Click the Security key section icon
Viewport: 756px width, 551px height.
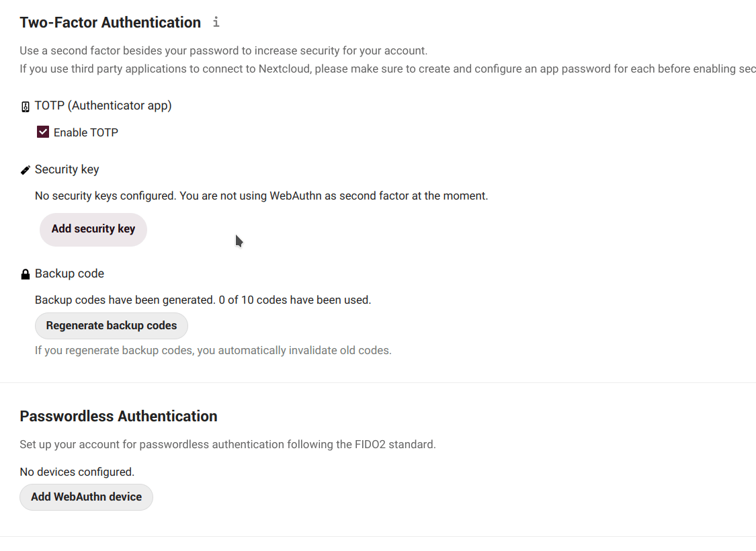click(26, 170)
